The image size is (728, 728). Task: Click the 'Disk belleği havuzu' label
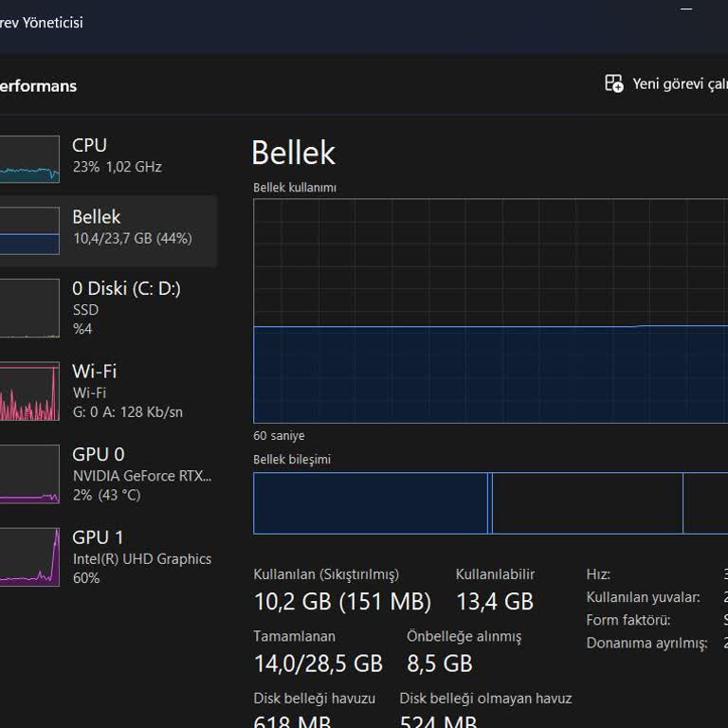pos(315,699)
